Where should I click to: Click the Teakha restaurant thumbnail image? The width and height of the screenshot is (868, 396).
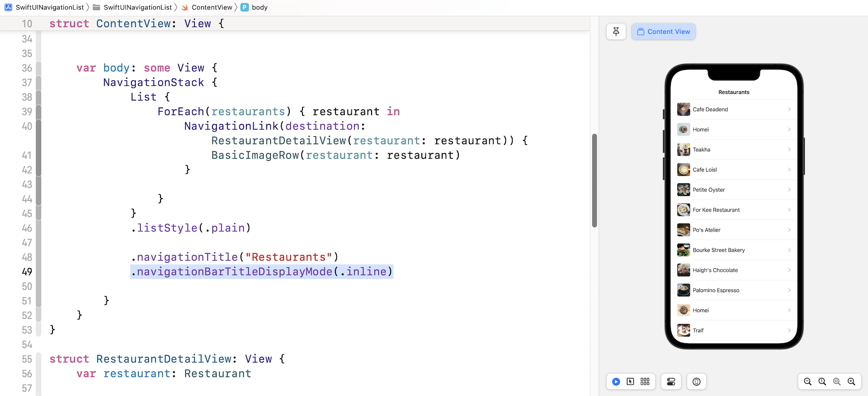[x=683, y=149]
